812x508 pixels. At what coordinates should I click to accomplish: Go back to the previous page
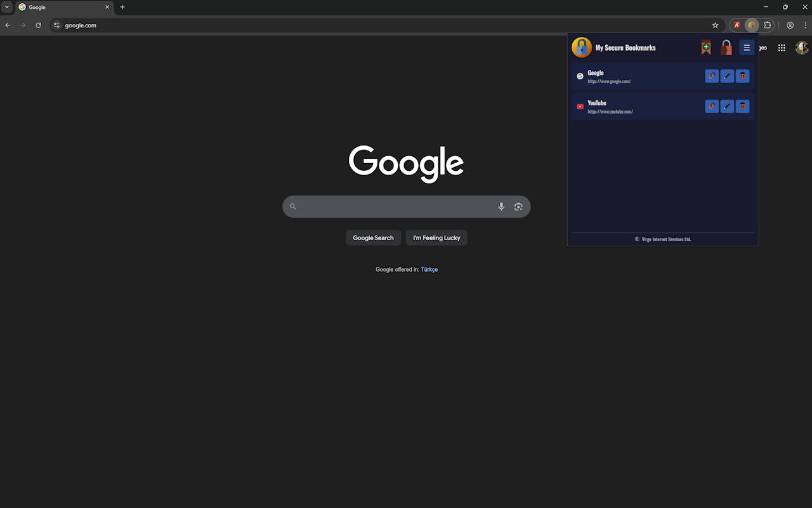click(x=8, y=25)
